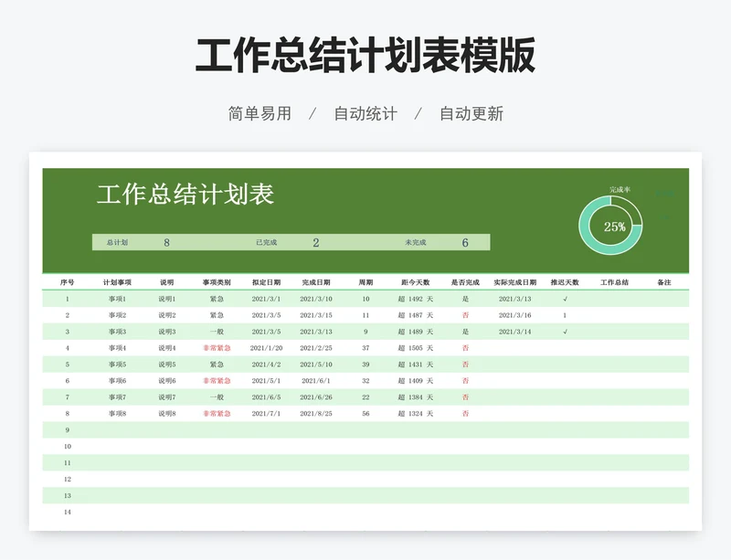
Task: Click the 简单易用 tagline text
Action: click(260, 114)
